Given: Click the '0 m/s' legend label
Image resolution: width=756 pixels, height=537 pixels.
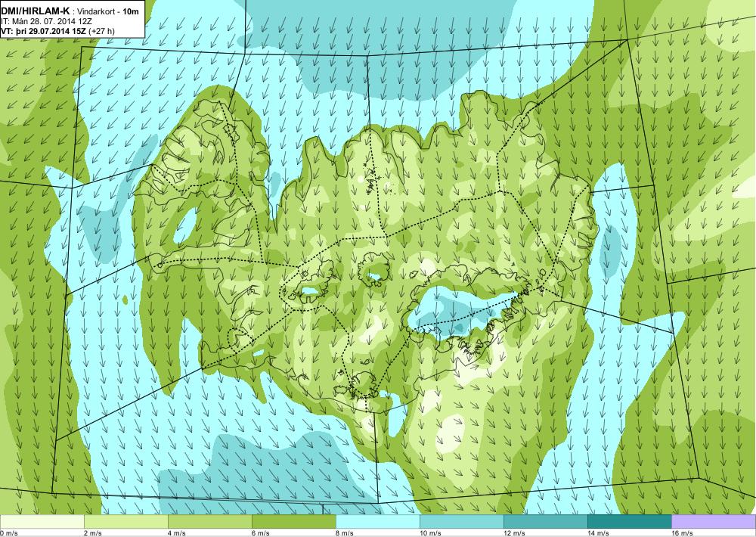Looking at the screenshot, I should 8,533.
